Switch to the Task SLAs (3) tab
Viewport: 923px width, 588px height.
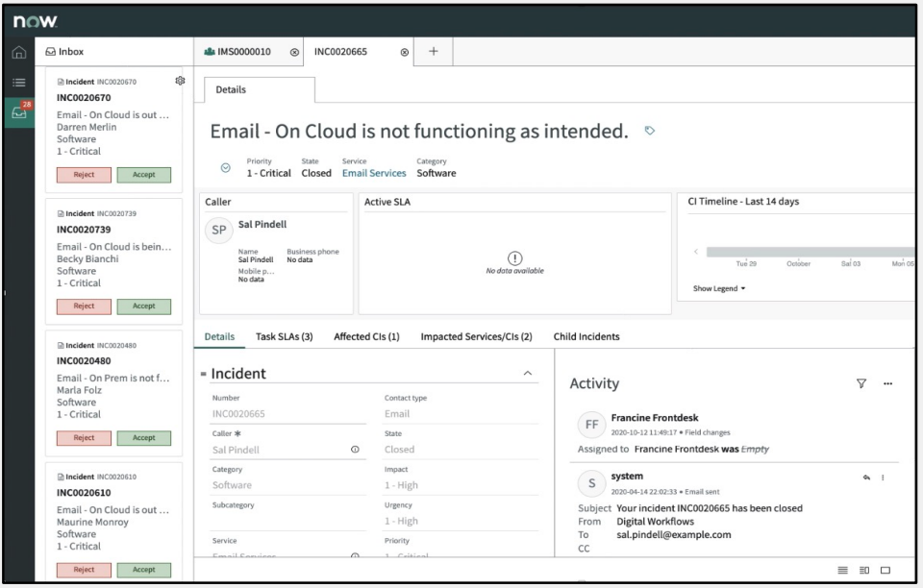click(x=284, y=336)
